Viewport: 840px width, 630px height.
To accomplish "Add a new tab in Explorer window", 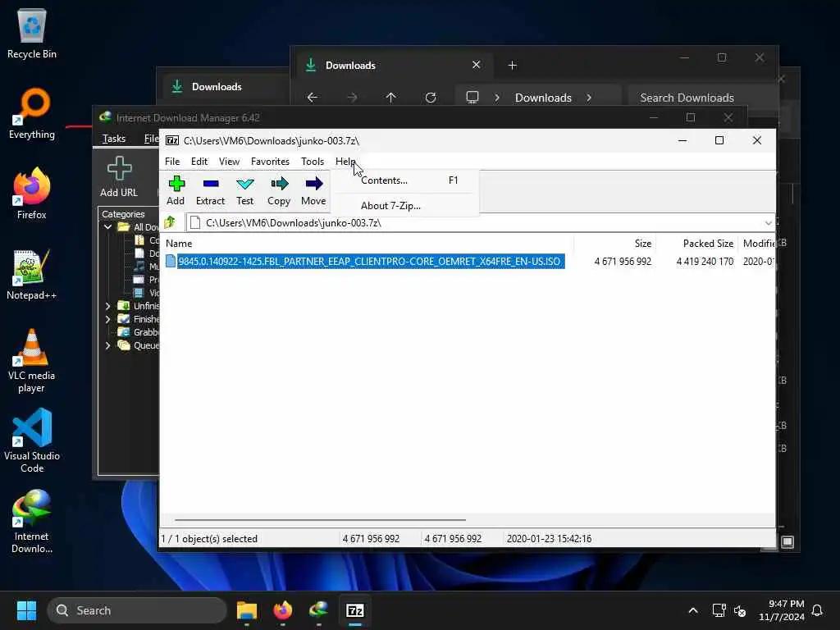I will (x=512, y=65).
